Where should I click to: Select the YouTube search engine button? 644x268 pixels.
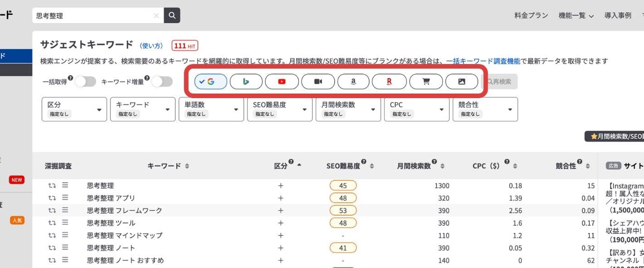pos(282,82)
